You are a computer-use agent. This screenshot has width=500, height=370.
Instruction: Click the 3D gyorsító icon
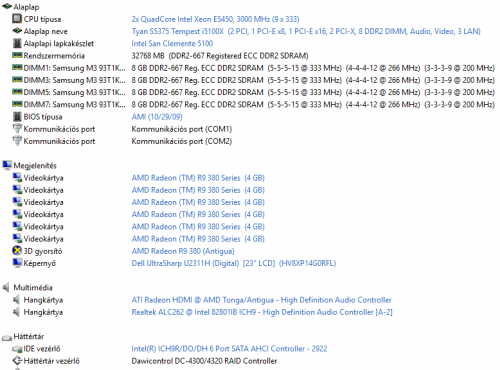click(17, 250)
